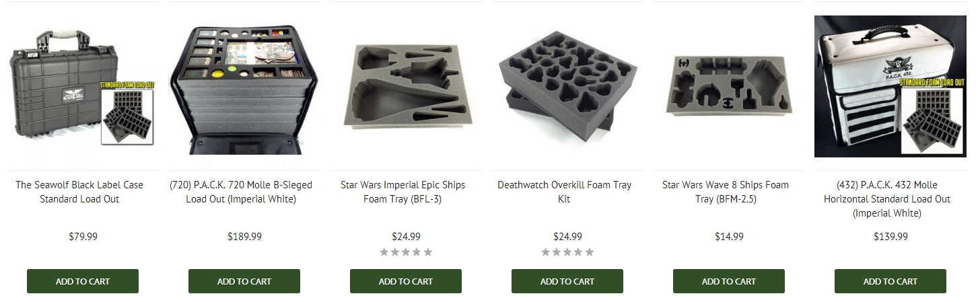View Star Wars Wave 8 Ships tray photo
Image resolution: width=980 pixels, height=302 pixels.
click(728, 86)
